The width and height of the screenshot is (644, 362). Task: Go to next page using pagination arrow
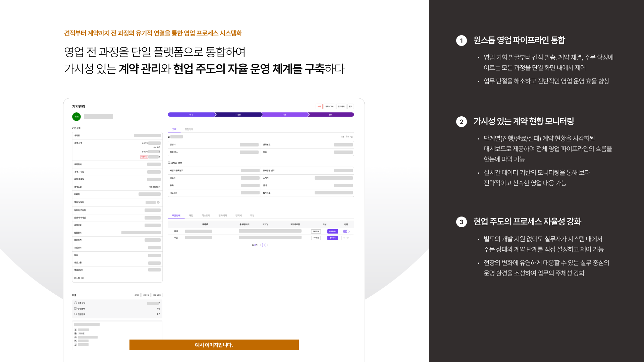tap(268, 245)
